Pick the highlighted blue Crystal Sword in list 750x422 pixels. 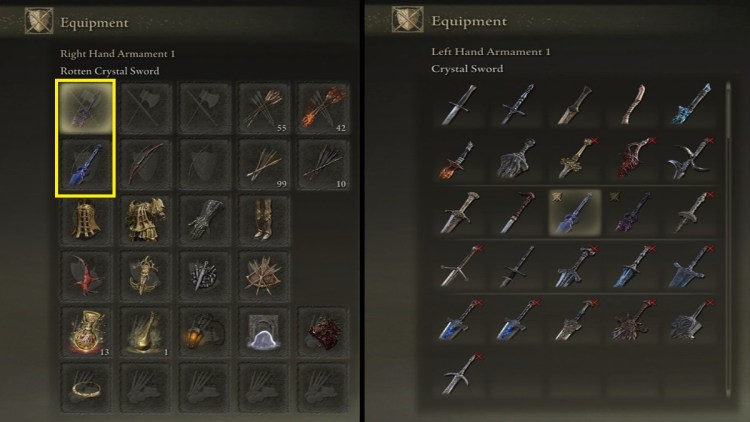[574, 212]
